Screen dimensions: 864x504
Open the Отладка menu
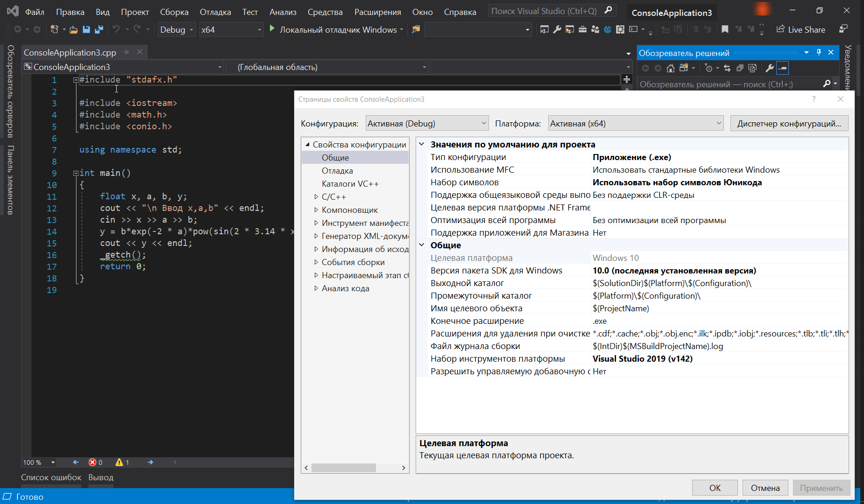215,12
